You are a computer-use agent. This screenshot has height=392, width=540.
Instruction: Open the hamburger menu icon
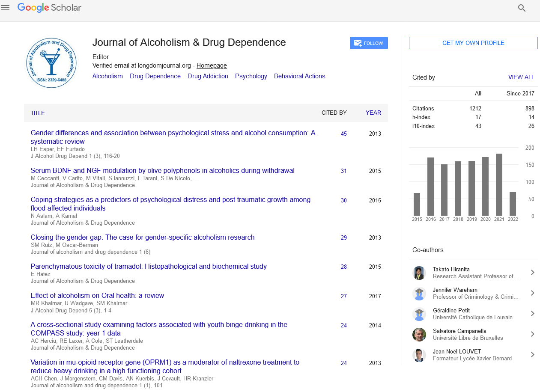pos(6,8)
